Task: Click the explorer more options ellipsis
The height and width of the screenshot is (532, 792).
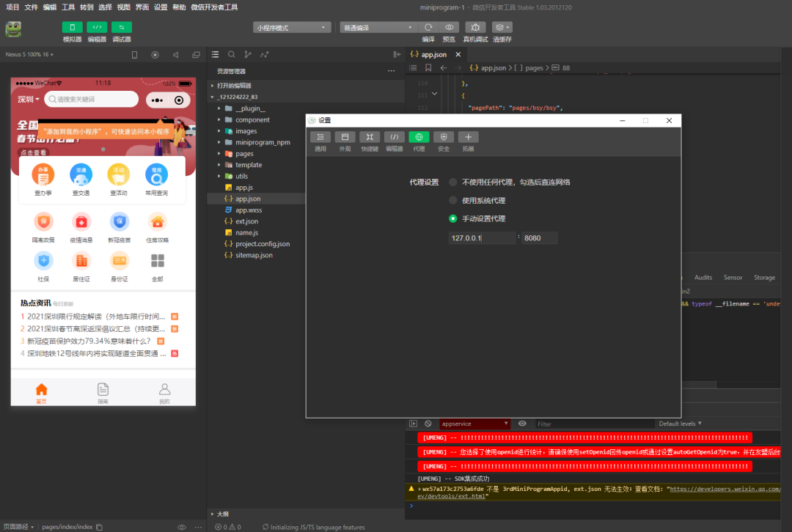Action: click(x=392, y=71)
